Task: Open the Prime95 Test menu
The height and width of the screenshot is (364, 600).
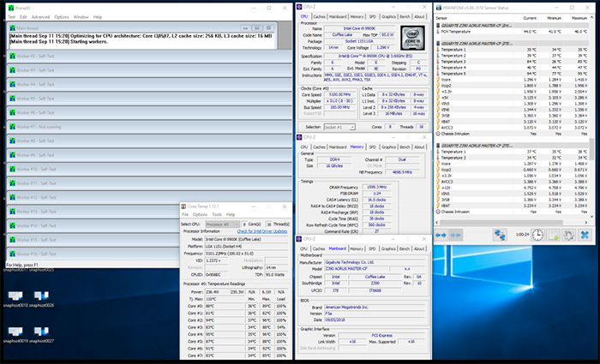Action: pos(12,17)
